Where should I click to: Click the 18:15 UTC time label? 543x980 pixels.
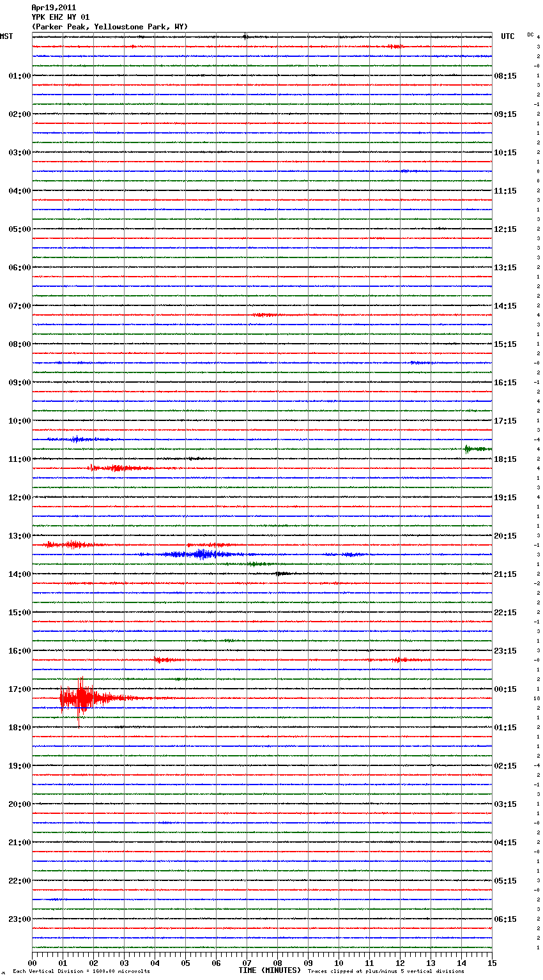505,459
